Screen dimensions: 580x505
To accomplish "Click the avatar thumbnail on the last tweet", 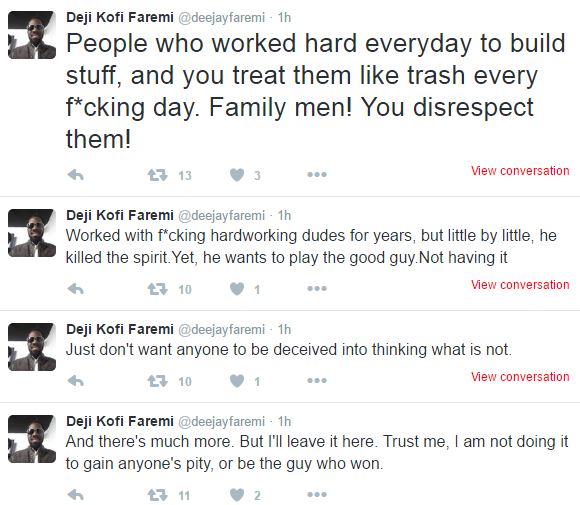I will point(32,439).
